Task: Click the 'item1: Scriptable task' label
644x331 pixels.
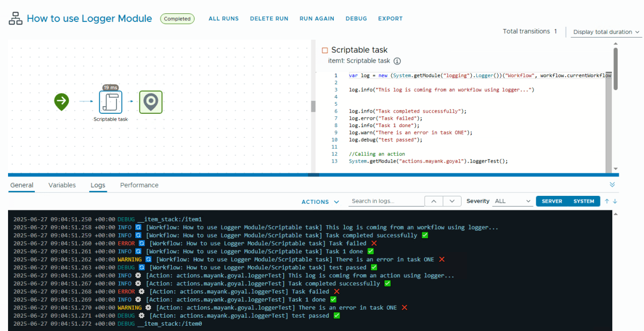Action: (x=359, y=61)
